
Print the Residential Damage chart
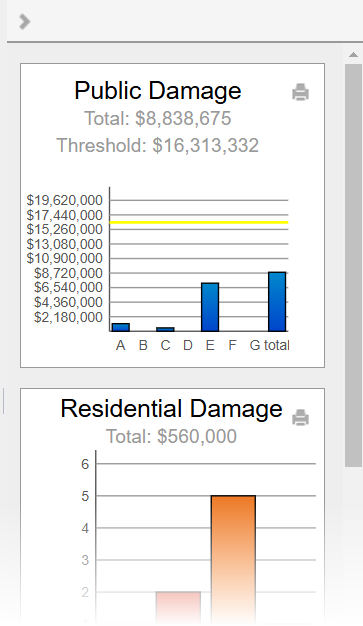(x=300, y=418)
